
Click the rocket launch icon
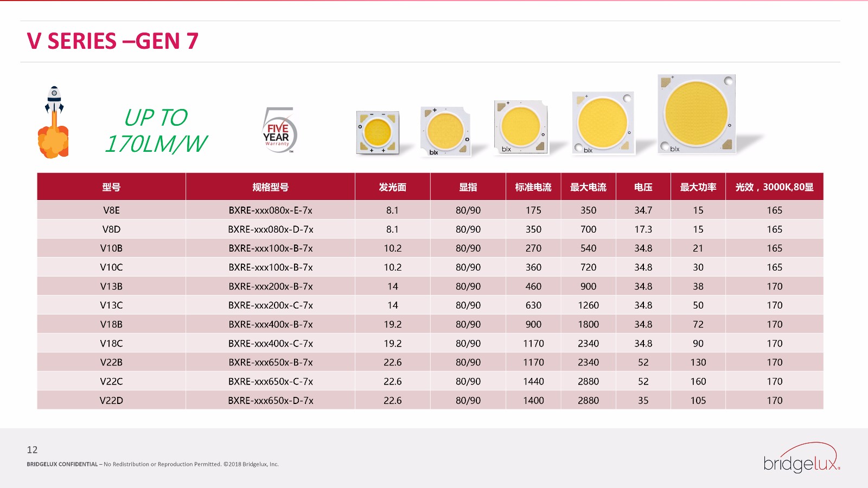[x=54, y=123]
